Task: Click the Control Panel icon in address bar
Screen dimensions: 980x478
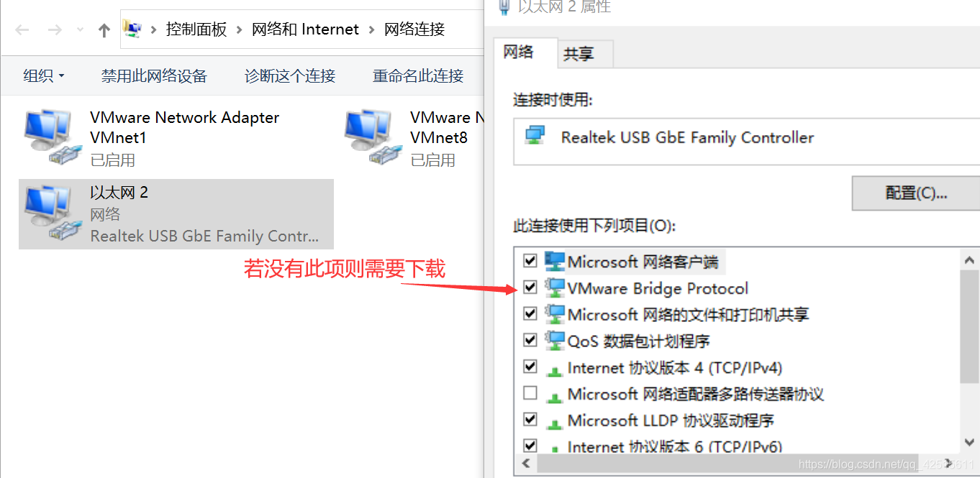Action: [x=132, y=29]
